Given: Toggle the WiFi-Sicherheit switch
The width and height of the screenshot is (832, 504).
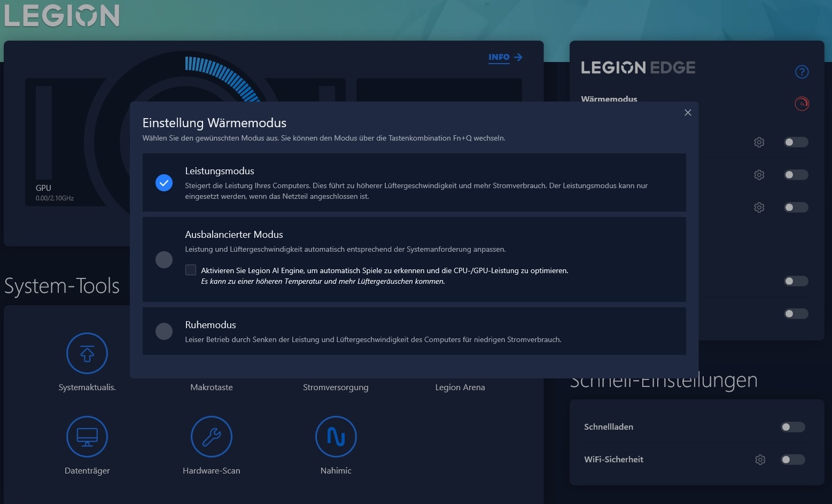Looking at the screenshot, I should 792,460.
